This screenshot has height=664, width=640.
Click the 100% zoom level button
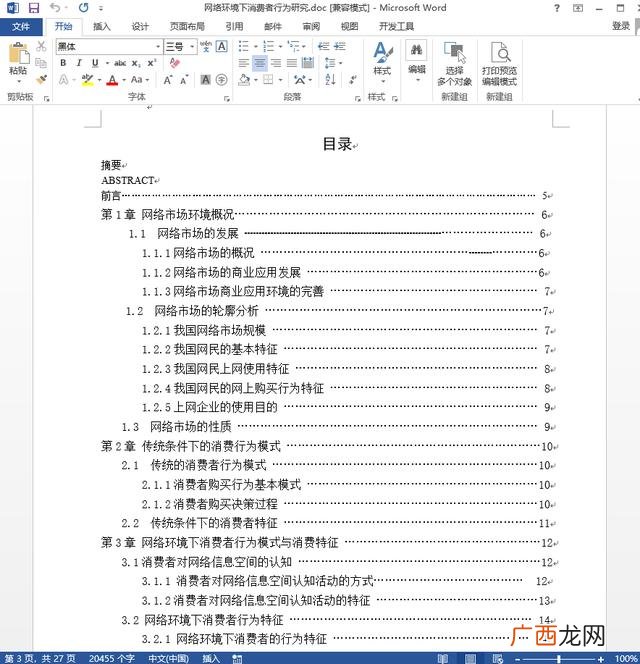627,658
